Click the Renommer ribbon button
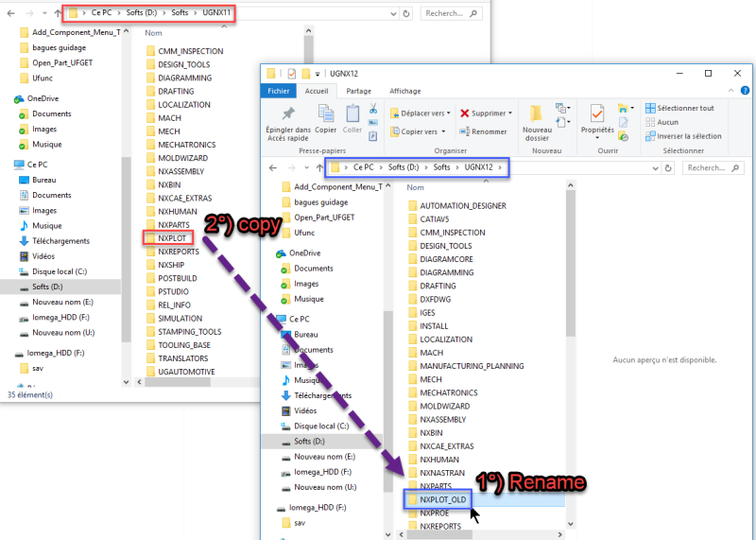The image size is (756, 540). pos(483,131)
